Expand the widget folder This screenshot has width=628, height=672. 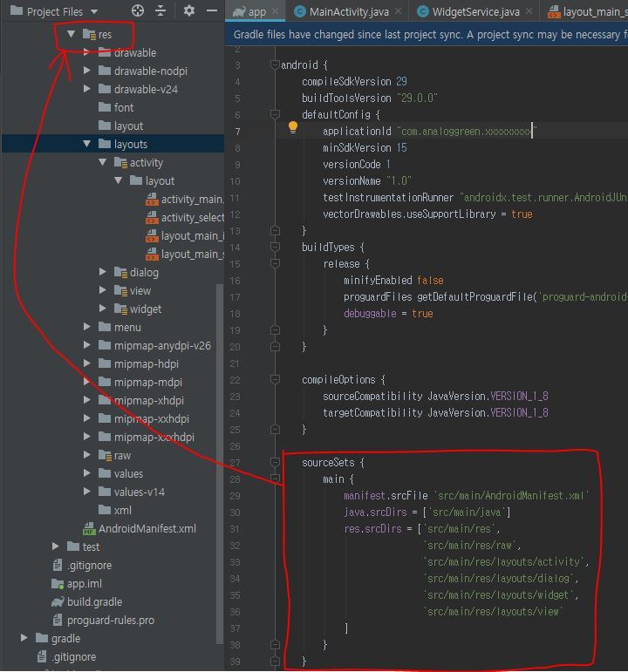pyautogui.click(x=103, y=309)
